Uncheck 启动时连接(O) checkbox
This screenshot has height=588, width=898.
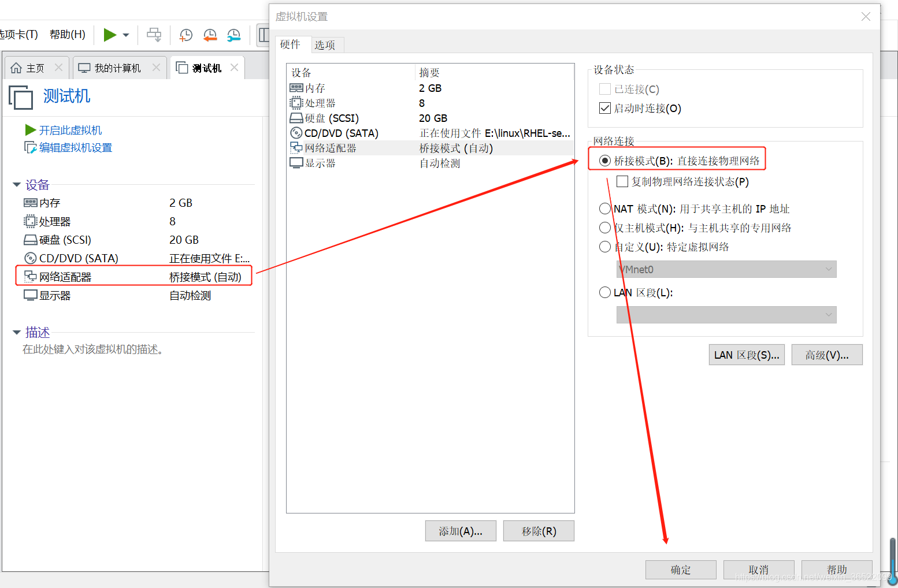pyautogui.click(x=605, y=108)
